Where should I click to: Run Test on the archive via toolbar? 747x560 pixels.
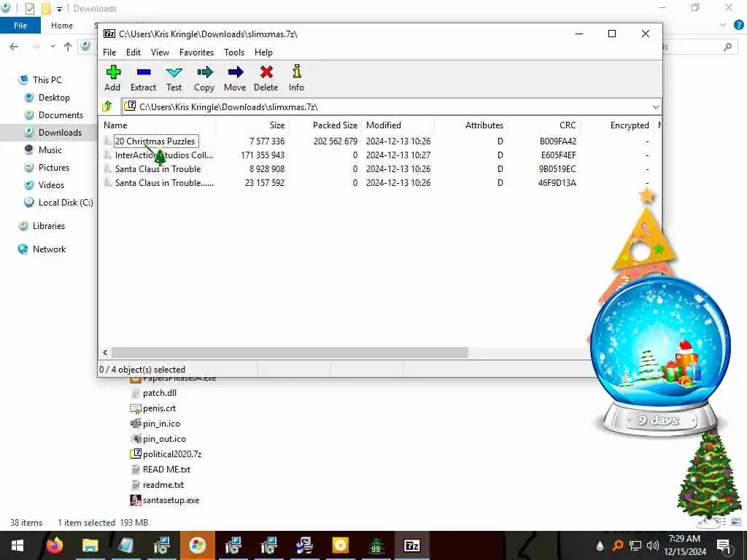[174, 79]
